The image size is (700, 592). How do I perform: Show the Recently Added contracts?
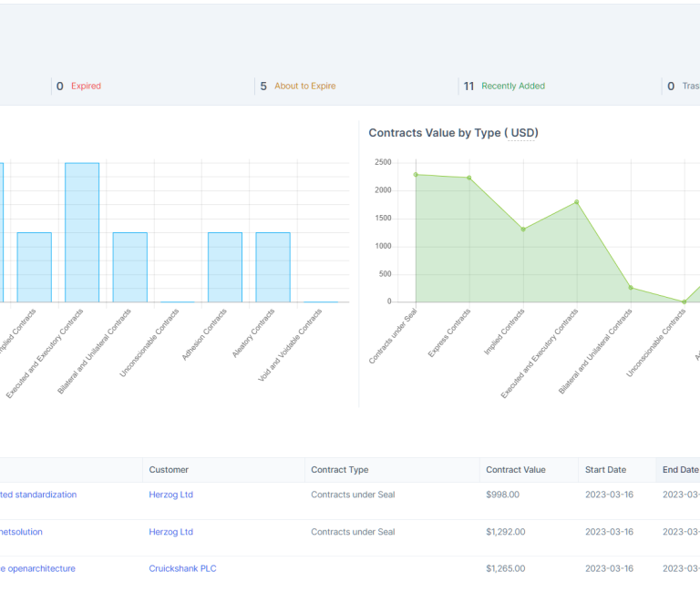513,86
